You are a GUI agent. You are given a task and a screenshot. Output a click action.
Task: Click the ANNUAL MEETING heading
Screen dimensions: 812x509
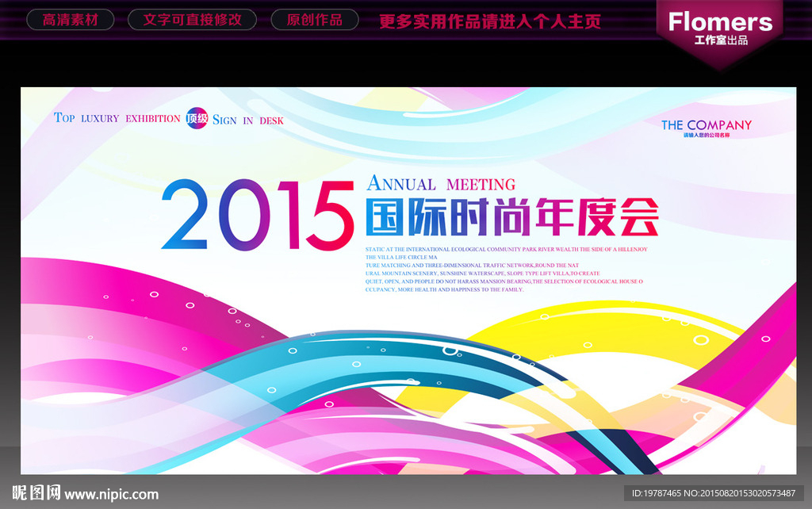[x=441, y=183]
